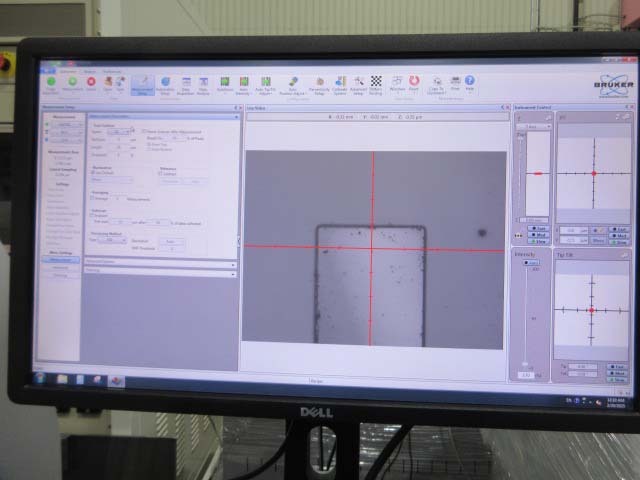
Task: Set Z axis speed to Slow
Action: coord(539,242)
